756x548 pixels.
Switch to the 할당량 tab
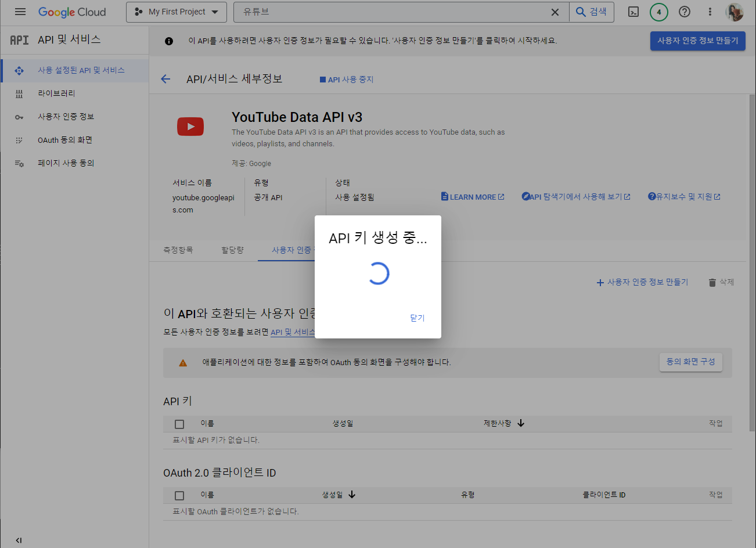click(x=232, y=250)
